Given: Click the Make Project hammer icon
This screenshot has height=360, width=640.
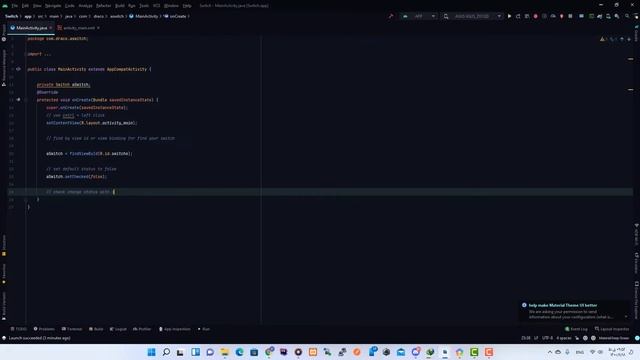Looking at the screenshot, I should coord(391,16).
